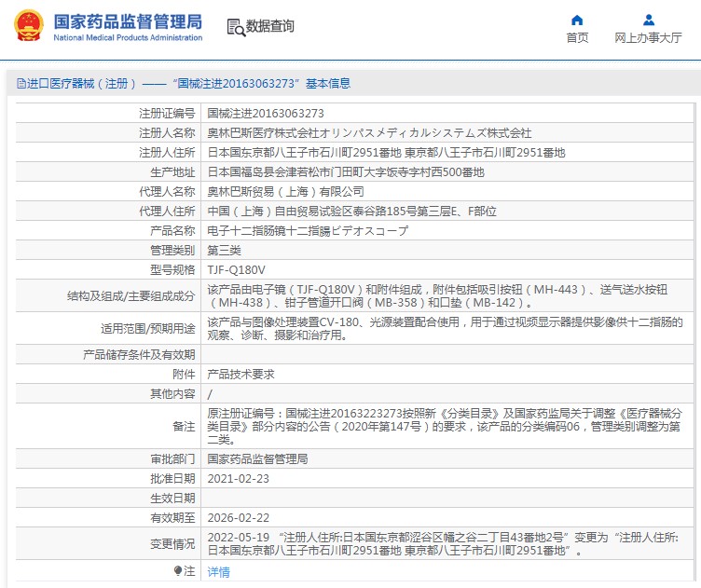This screenshot has width=701, height=588.
Task: Click the 生效日期 label
Action: (172, 499)
